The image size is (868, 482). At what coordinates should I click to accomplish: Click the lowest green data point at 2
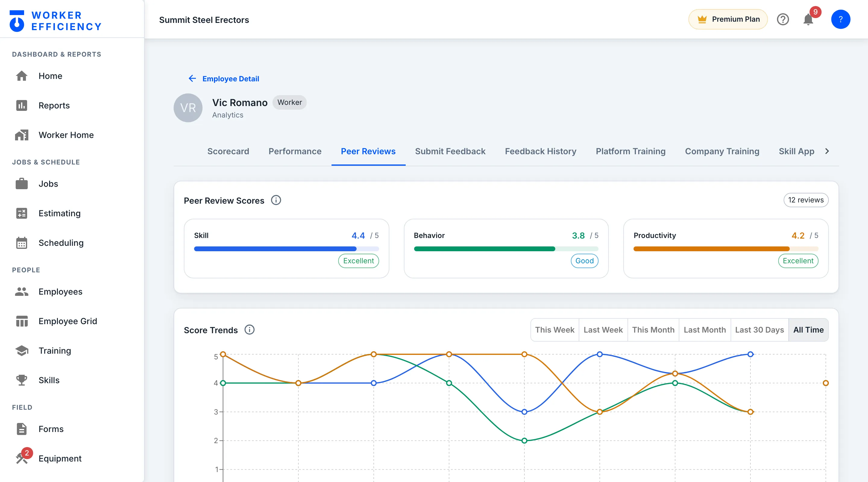point(524,440)
